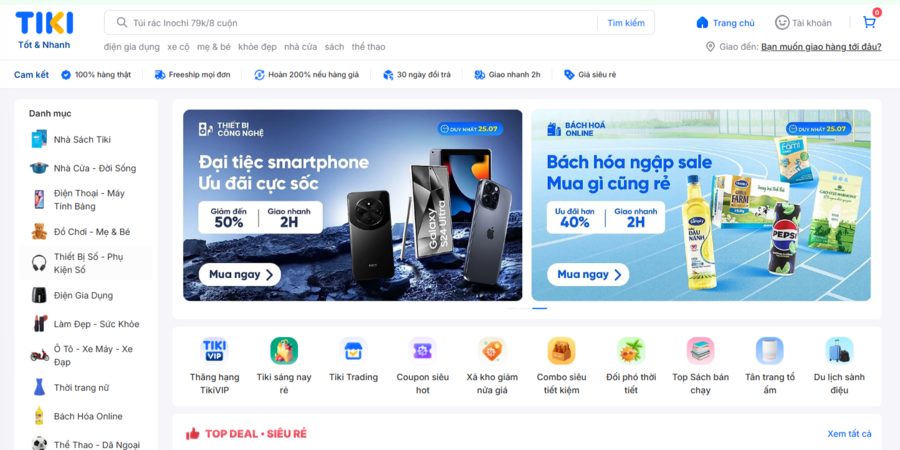
Task: Open Tiki Trading store icon
Action: click(353, 351)
